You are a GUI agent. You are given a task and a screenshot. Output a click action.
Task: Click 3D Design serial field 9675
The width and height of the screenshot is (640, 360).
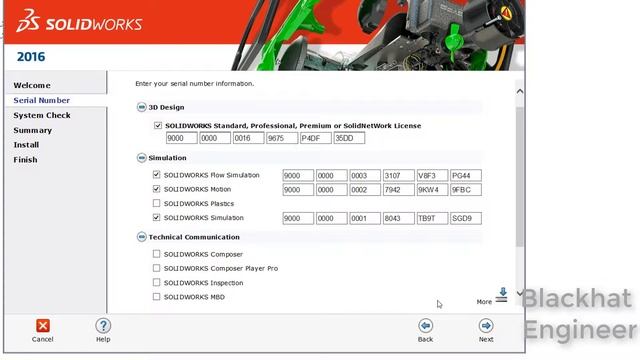[282, 138]
